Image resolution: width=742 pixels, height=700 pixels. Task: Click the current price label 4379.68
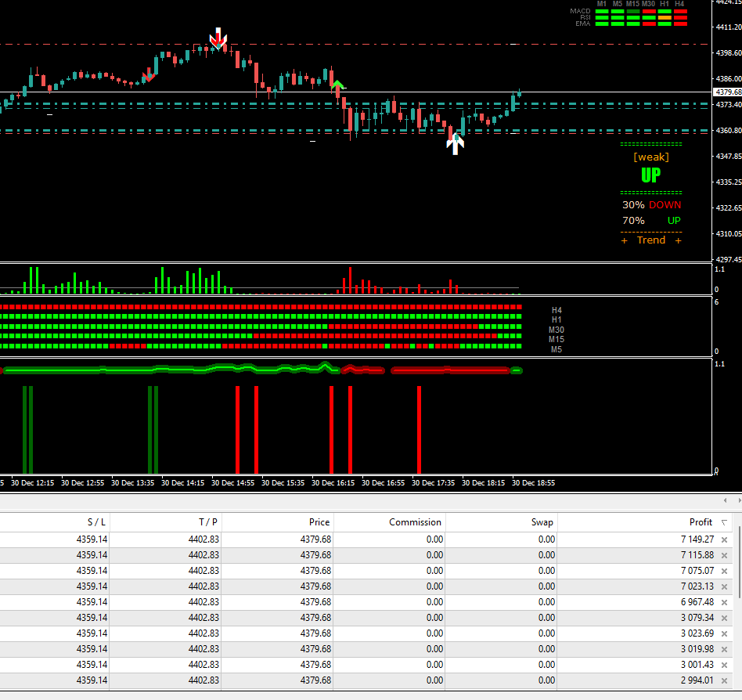[728, 92]
